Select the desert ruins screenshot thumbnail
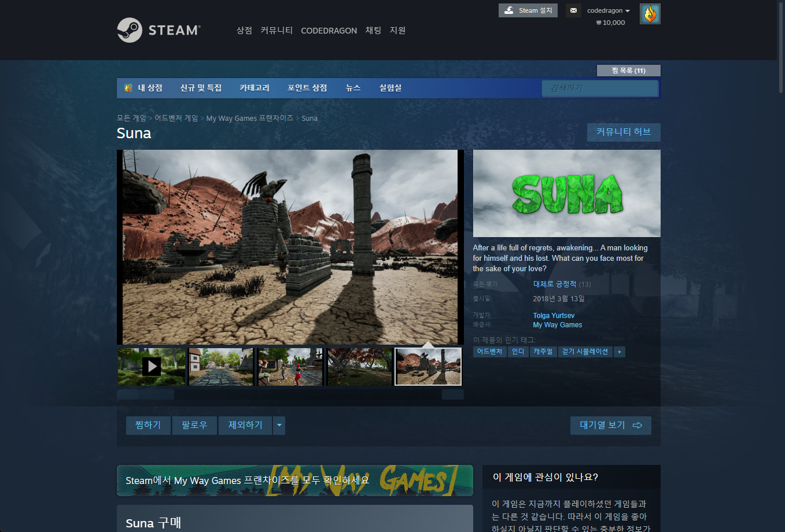The width and height of the screenshot is (785, 532). (429, 366)
